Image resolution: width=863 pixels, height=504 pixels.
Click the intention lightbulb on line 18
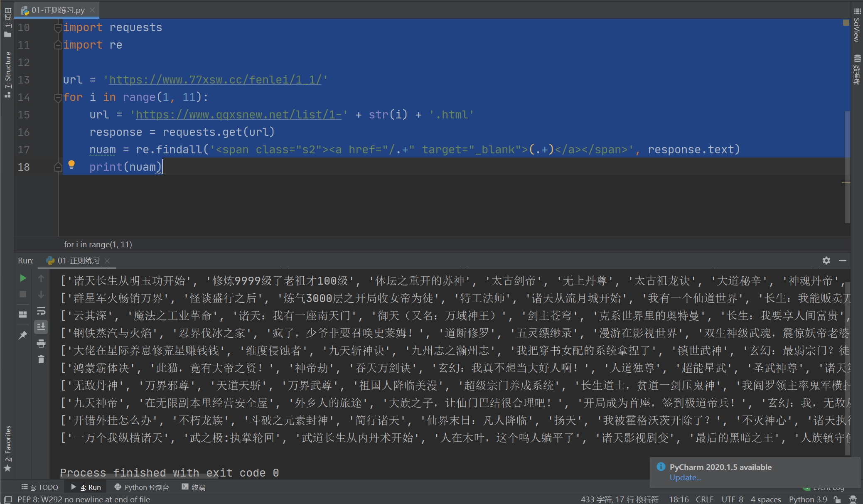pos(71,165)
